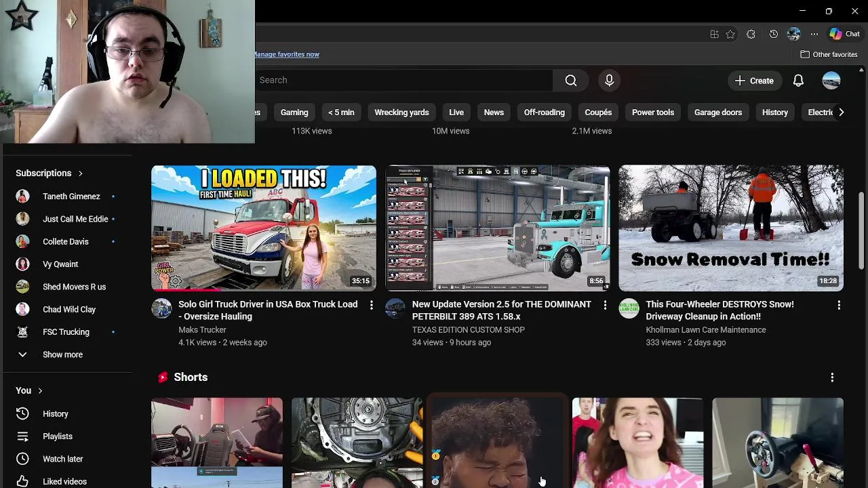Open options for Peterbilt 389 update video
Screen dimensions: 868x488
click(605, 306)
